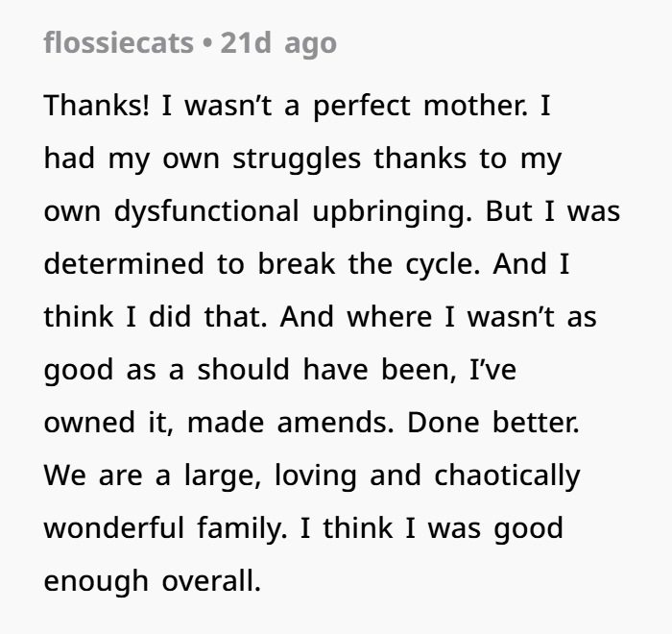Open the flossiecats user profile
This screenshot has height=634, width=672.
119,43
